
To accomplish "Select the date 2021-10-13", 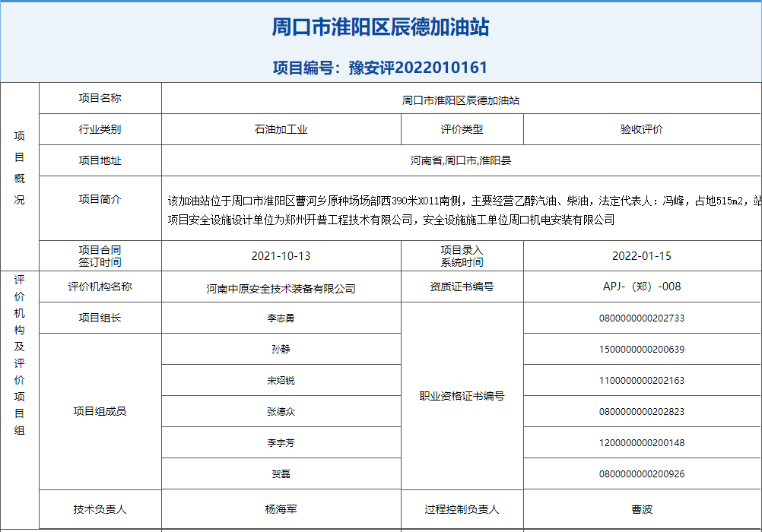I will pos(281,256).
